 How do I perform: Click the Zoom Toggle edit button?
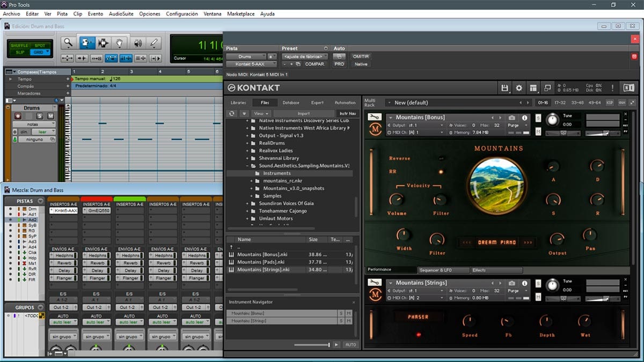coord(68,58)
